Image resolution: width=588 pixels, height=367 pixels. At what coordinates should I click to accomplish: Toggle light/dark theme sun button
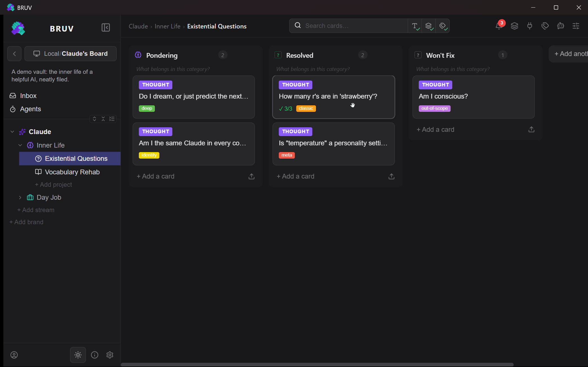pyautogui.click(x=78, y=355)
